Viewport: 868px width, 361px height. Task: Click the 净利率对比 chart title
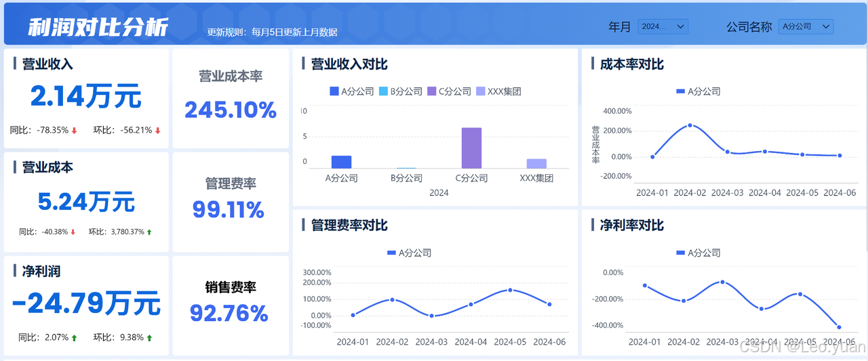click(x=632, y=225)
